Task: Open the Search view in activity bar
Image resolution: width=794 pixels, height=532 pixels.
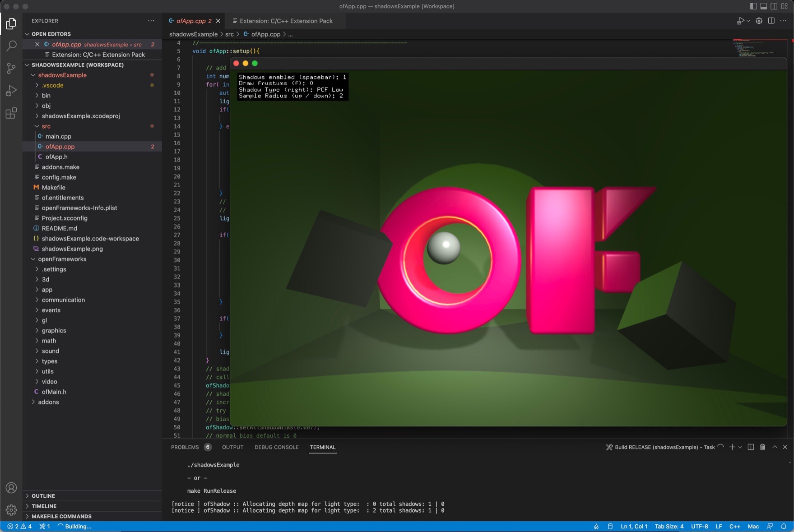Action: [x=11, y=46]
